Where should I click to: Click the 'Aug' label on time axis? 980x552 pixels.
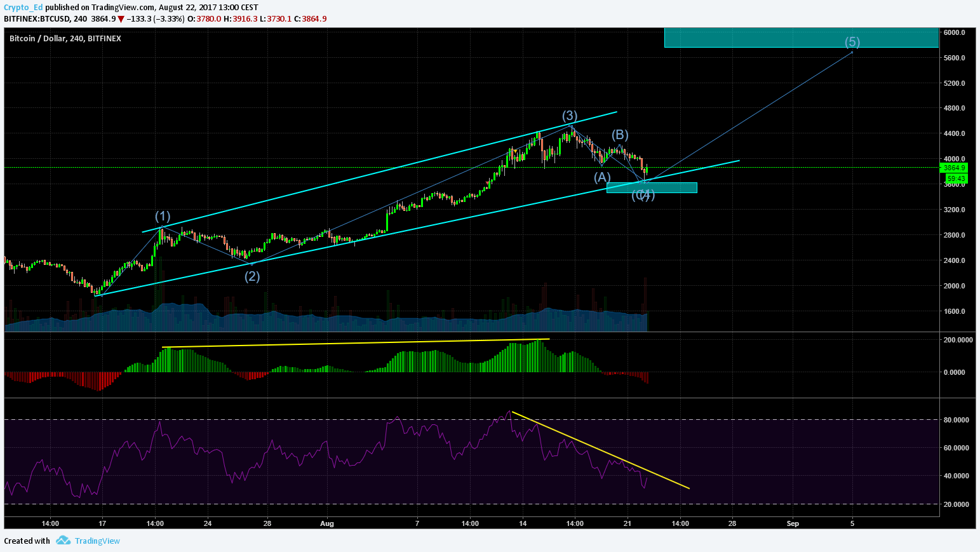pos(327,524)
